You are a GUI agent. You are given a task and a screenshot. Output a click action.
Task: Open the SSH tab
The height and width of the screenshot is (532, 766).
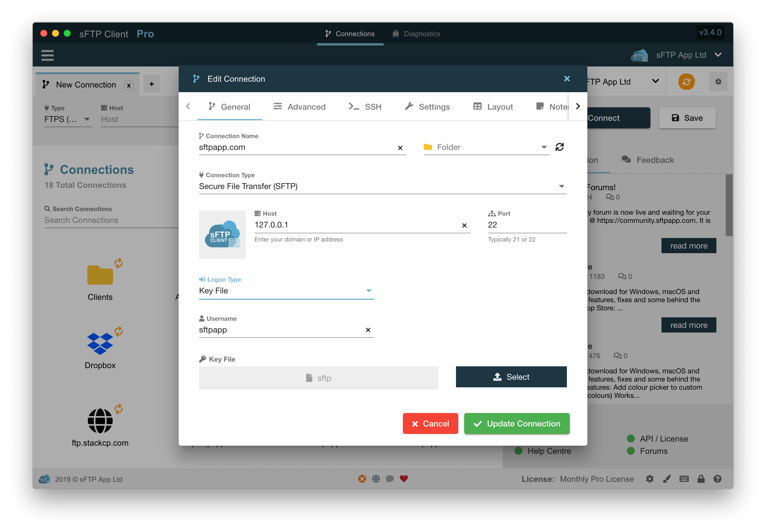click(365, 107)
